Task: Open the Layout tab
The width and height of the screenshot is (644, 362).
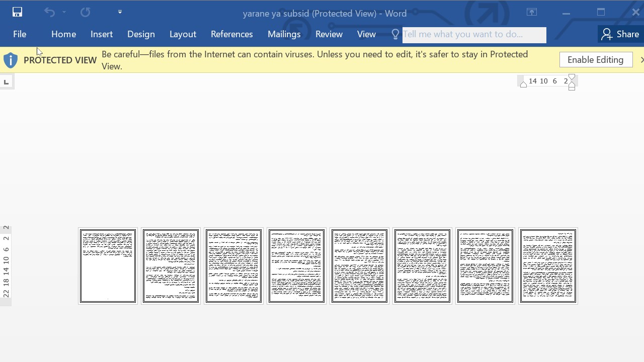Action: point(183,34)
